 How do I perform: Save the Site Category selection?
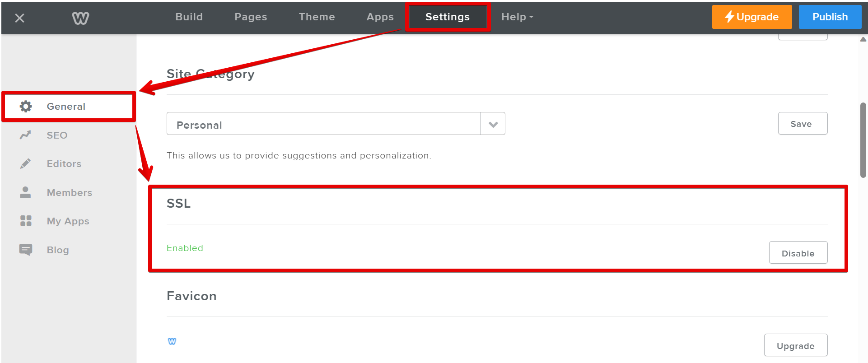pos(803,123)
